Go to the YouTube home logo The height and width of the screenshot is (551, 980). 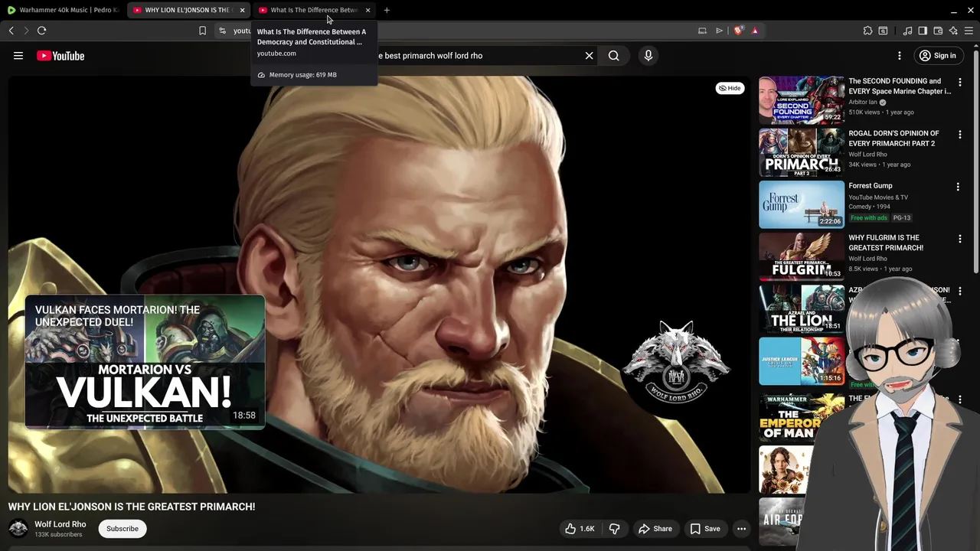[60, 56]
